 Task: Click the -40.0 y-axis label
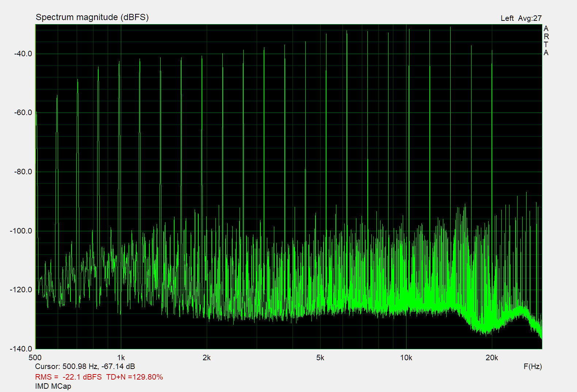click(x=23, y=54)
